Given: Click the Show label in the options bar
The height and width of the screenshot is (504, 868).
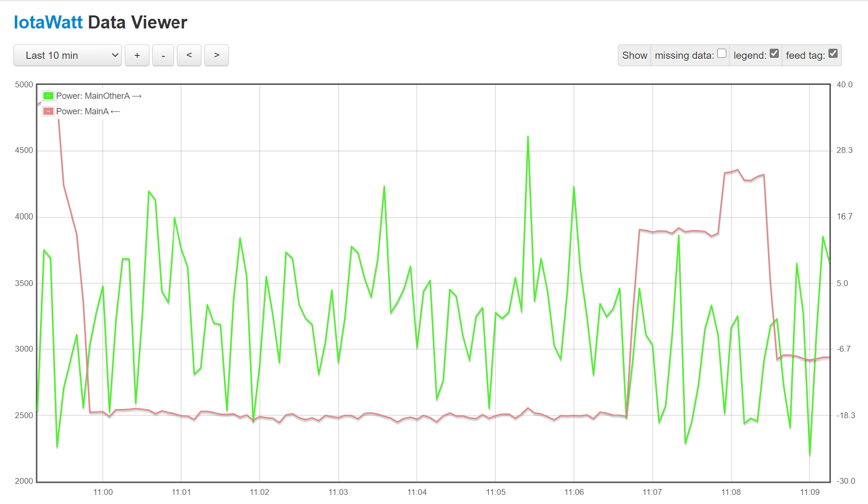Looking at the screenshot, I should pos(634,55).
